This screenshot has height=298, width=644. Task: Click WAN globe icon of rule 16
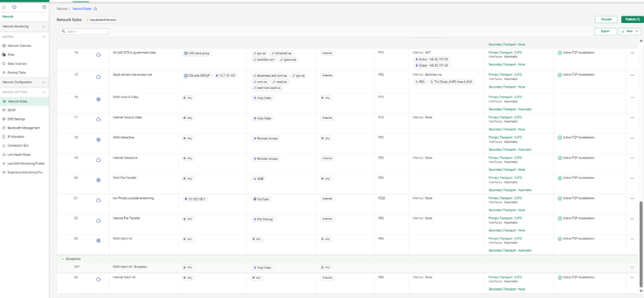[98, 99]
